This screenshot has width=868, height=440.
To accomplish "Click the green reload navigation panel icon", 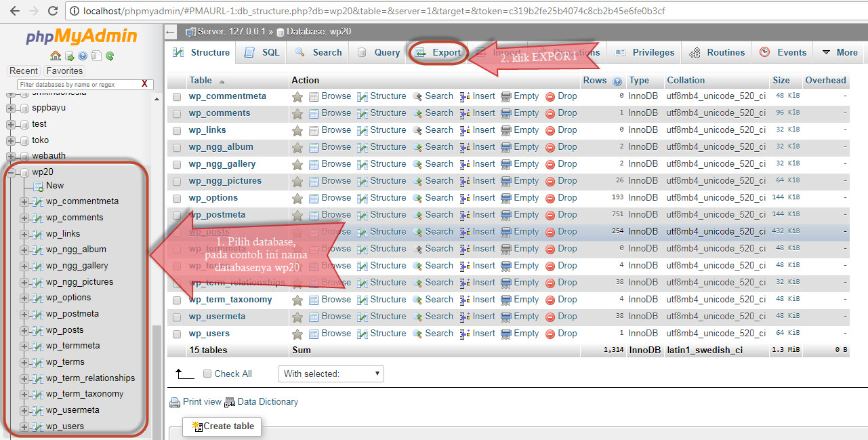I will [x=110, y=56].
